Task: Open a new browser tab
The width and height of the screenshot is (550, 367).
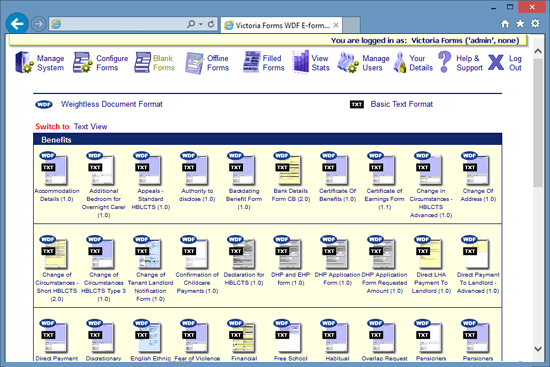Action: coord(351,25)
